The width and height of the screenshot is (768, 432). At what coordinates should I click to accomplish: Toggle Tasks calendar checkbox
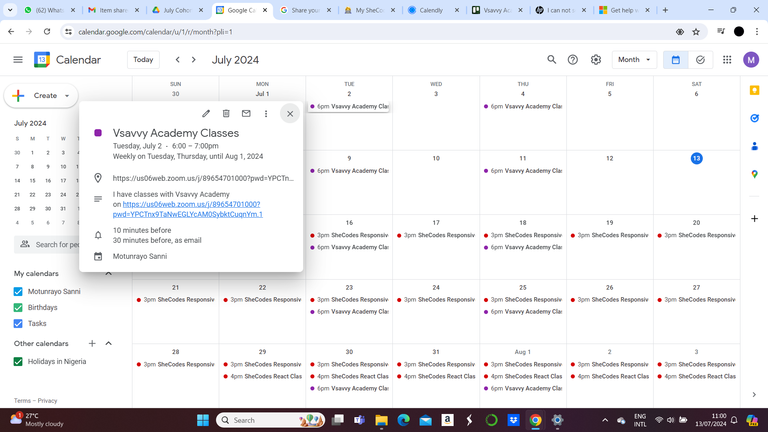pos(18,323)
